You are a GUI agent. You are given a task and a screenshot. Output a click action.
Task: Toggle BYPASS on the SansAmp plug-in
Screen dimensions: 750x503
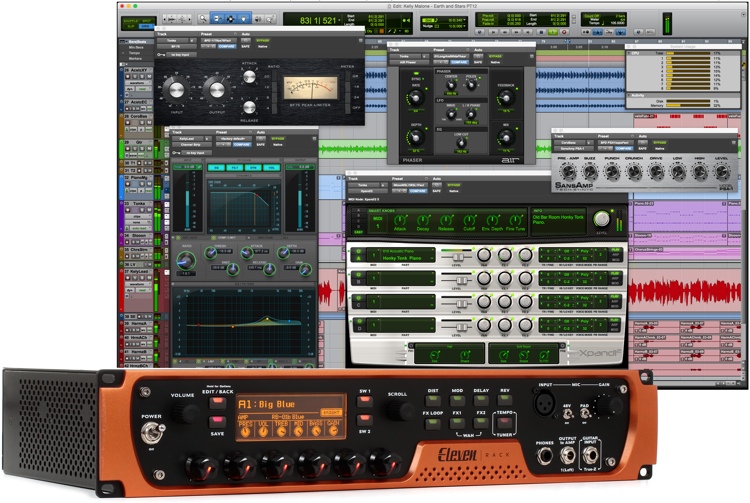click(660, 142)
